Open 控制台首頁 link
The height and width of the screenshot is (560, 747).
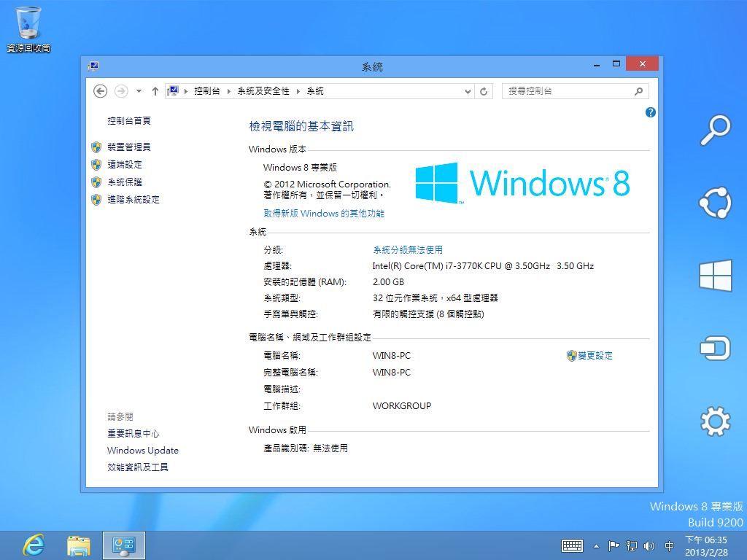click(x=129, y=121)
